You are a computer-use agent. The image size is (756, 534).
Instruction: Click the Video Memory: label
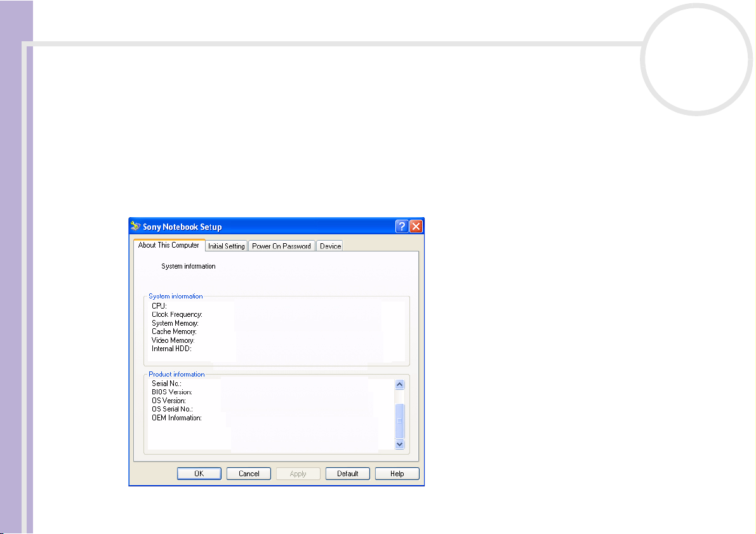173,340
